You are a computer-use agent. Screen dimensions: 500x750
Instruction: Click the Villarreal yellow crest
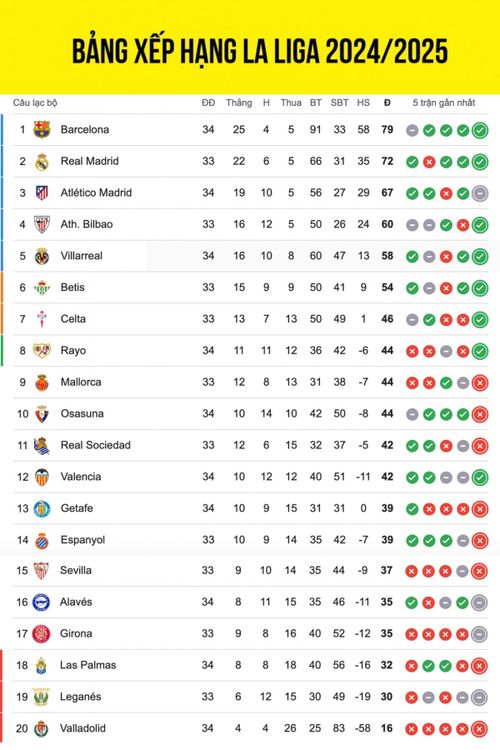pos(42,256)
